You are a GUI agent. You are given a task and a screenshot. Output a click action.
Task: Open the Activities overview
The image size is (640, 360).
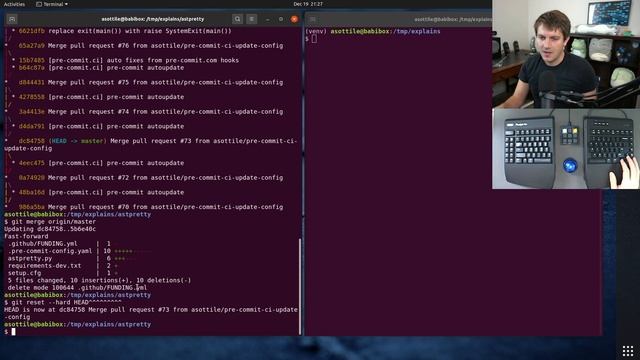click(14, 4)
